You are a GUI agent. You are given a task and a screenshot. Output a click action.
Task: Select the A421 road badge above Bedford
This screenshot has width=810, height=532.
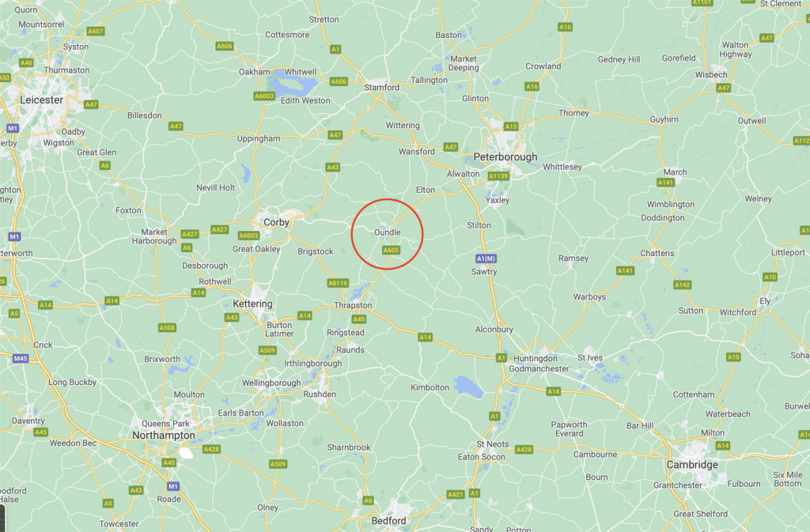tap(455, 494)
